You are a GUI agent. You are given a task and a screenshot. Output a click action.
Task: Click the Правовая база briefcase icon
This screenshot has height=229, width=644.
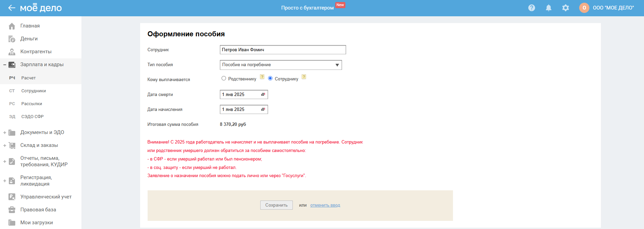point(12,210)
